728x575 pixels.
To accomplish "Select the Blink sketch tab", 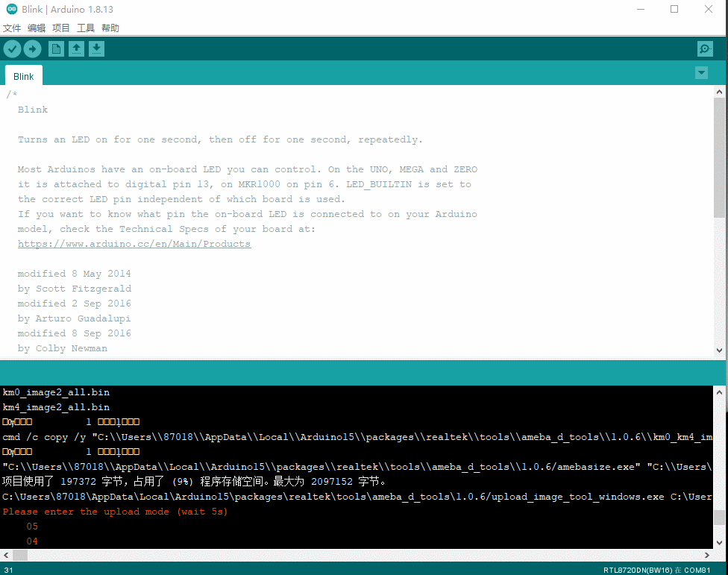I will coord(24,76).
